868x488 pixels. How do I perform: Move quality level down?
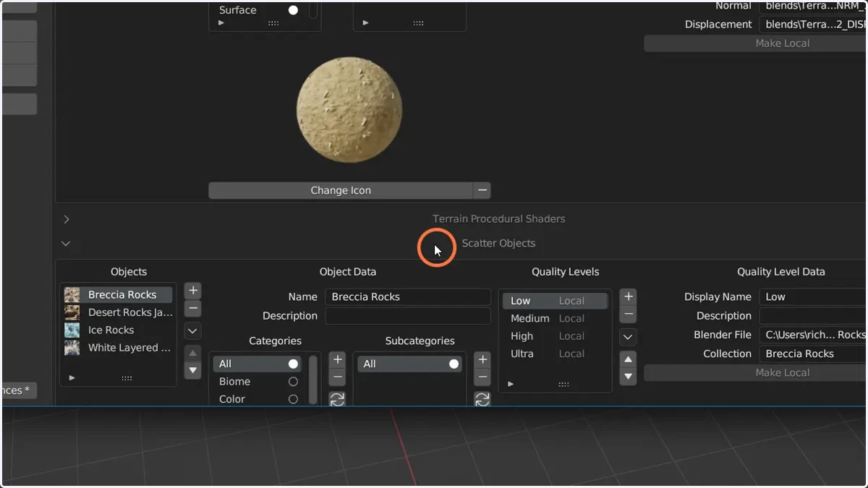629,377
